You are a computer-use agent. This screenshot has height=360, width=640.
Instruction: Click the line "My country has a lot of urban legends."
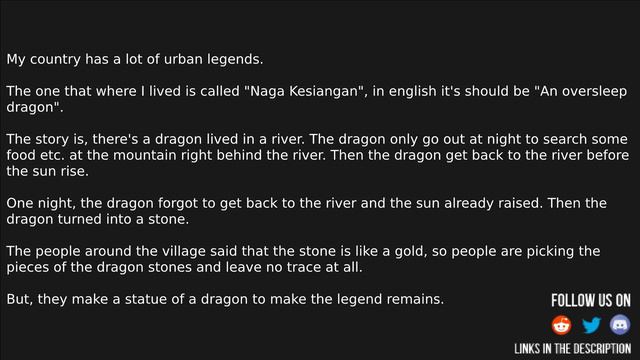pyautogui.click(x=135, y=59)
